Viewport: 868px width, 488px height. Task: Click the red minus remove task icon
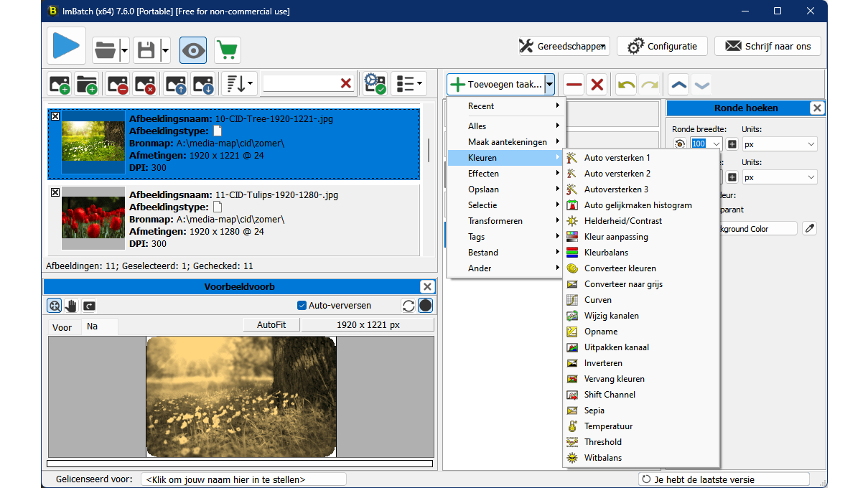573,85
